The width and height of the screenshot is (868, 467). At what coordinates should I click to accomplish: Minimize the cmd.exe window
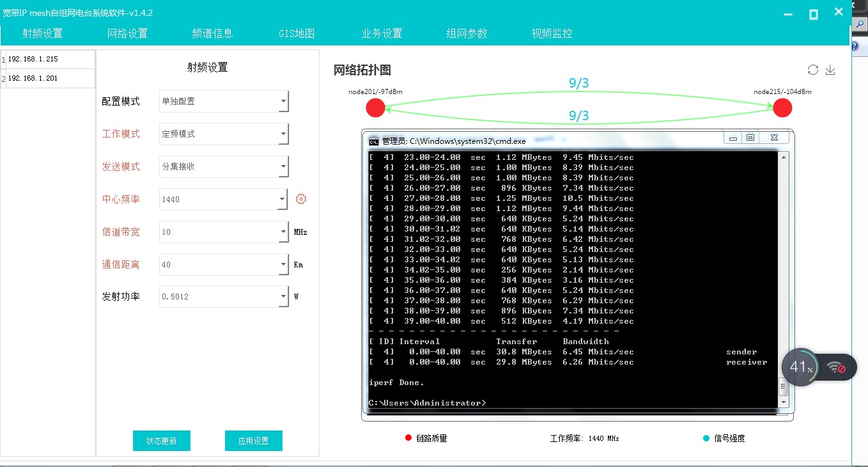[733, 138]
